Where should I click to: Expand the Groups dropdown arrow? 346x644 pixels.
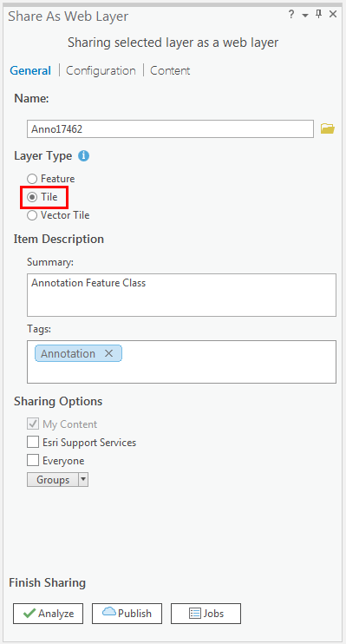[83, 479]
